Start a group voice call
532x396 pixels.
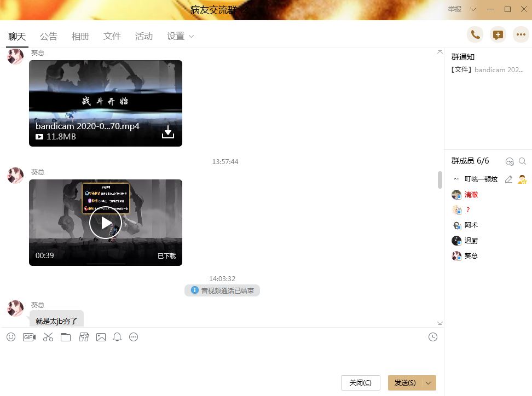tap(475, 34)
